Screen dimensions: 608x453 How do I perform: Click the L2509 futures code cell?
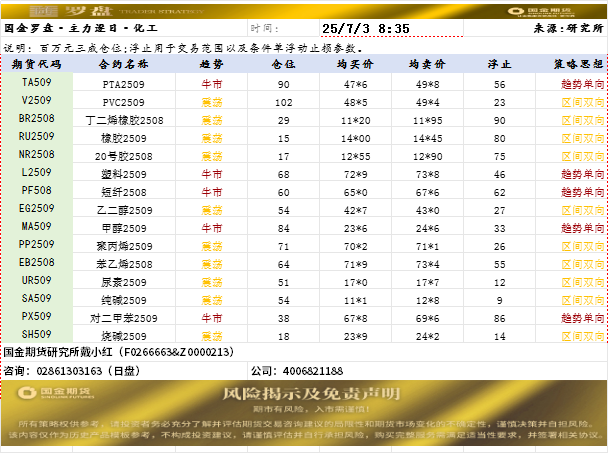(37, 172)
